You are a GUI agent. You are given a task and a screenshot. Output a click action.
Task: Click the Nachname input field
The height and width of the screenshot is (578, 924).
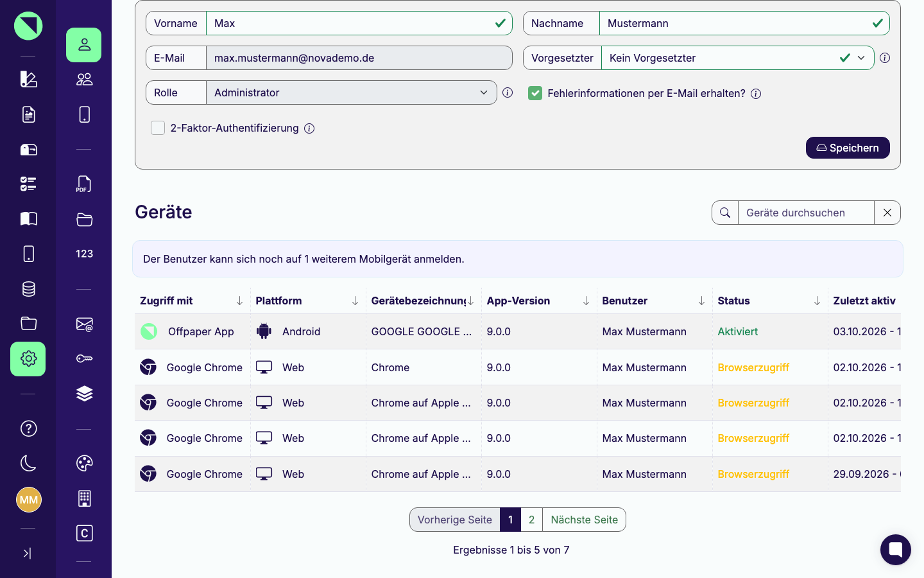(744, 23)
